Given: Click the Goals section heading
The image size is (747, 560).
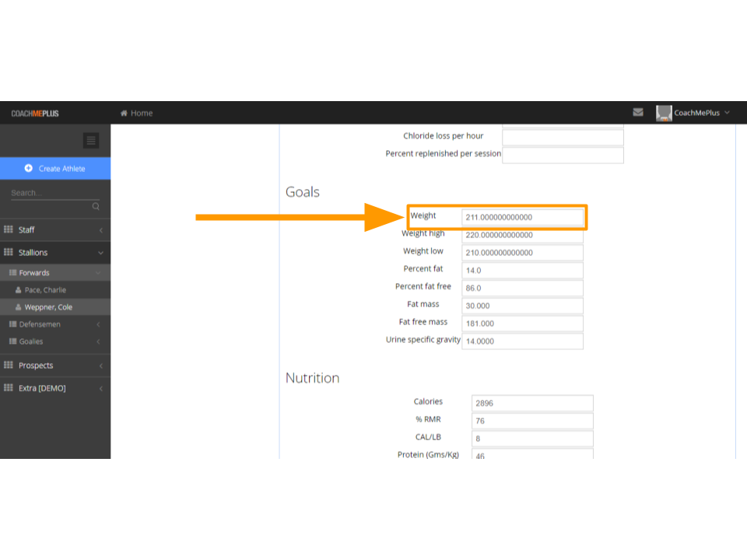Looking at the screenshot, I should 303,192.
